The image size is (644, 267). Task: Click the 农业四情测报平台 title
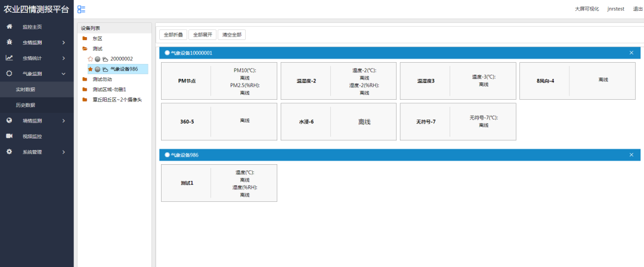pos(36,10)
